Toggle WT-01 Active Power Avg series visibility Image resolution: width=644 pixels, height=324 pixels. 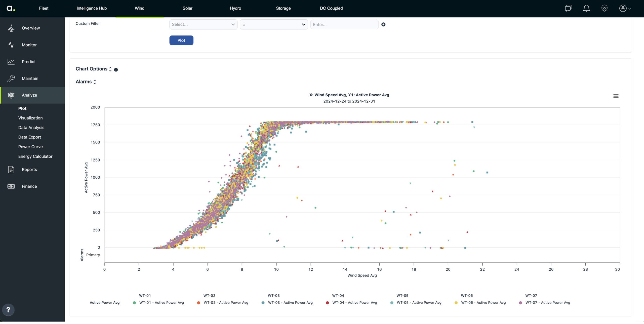click(x=162, y=303)
